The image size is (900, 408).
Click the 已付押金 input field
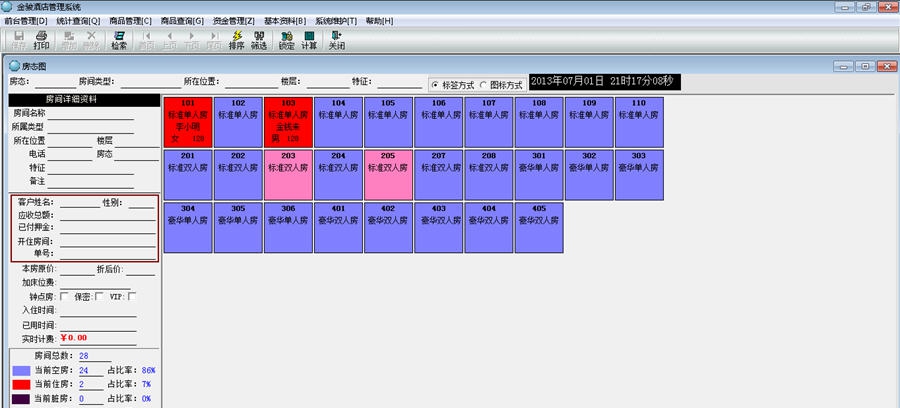pyautogui.click(x=107, y=227)
